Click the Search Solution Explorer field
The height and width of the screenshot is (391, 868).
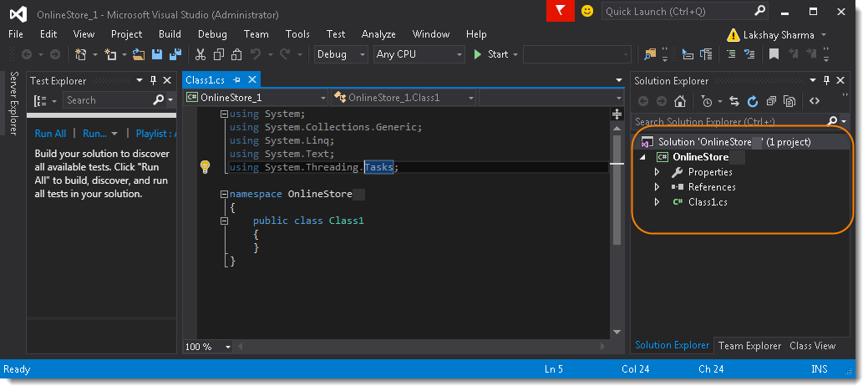[x=733, y=121]
